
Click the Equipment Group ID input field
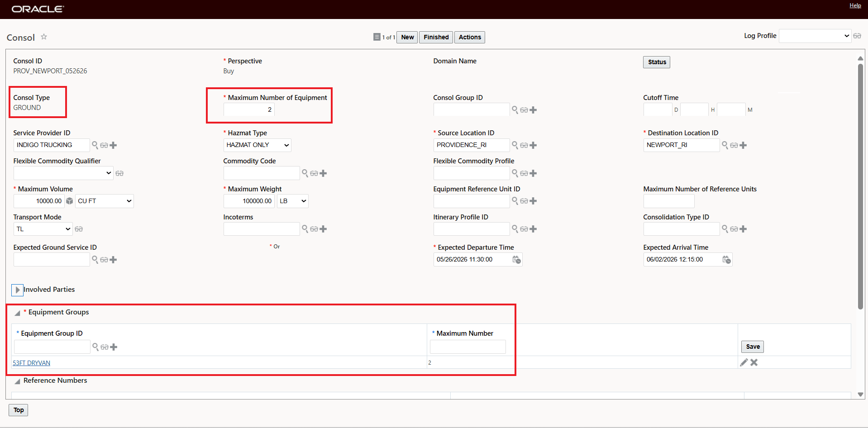[x=52, y=347]
